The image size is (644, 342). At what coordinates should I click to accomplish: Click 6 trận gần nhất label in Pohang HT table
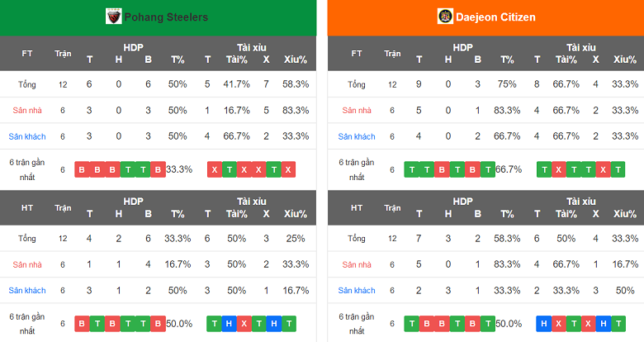click(27, 324)
